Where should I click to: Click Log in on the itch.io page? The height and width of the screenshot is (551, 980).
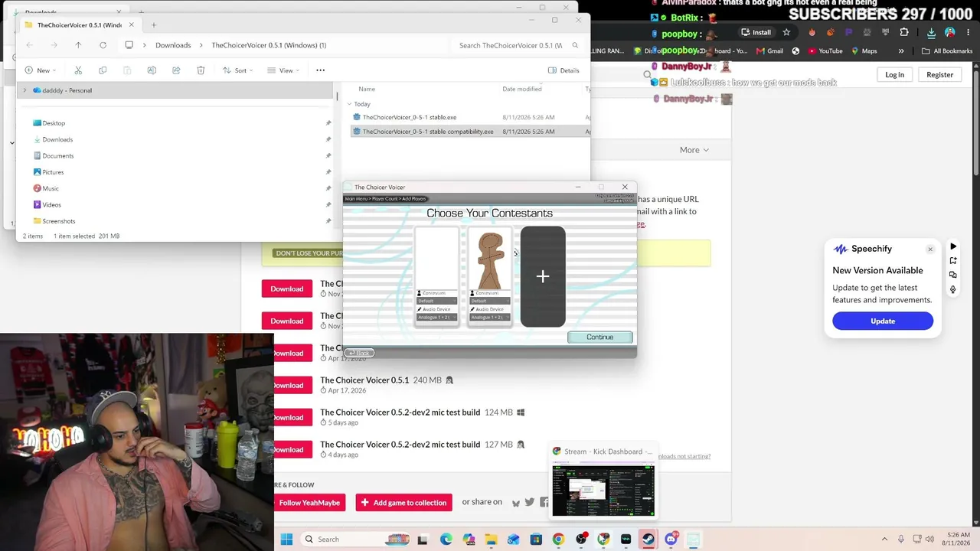point(895,74)
